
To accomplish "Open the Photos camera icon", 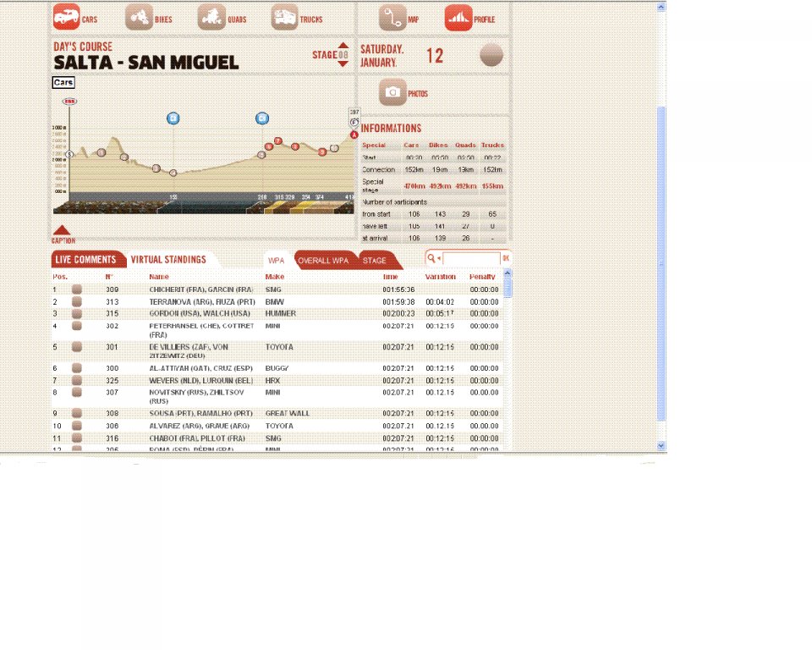I will [392, 93].
